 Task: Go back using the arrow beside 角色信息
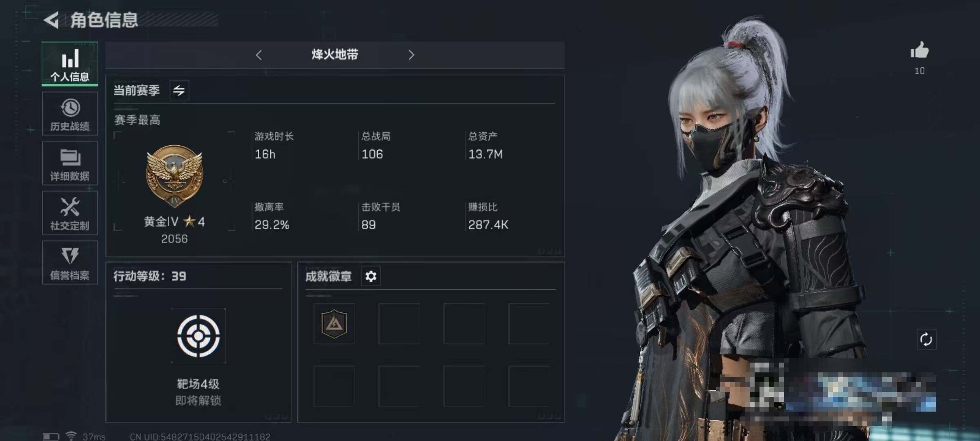click(x=51, y=20)
